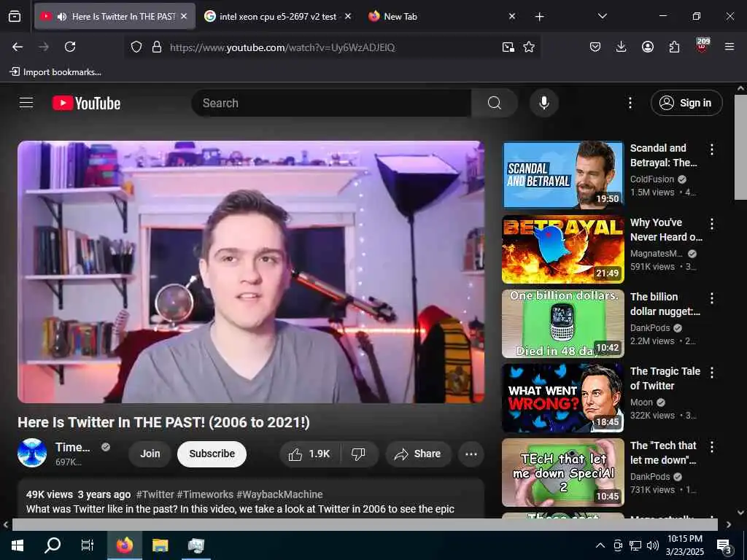Go forward with the forward arrow
This screenshot has width=747, height=560.
click(x=43, y=47)
